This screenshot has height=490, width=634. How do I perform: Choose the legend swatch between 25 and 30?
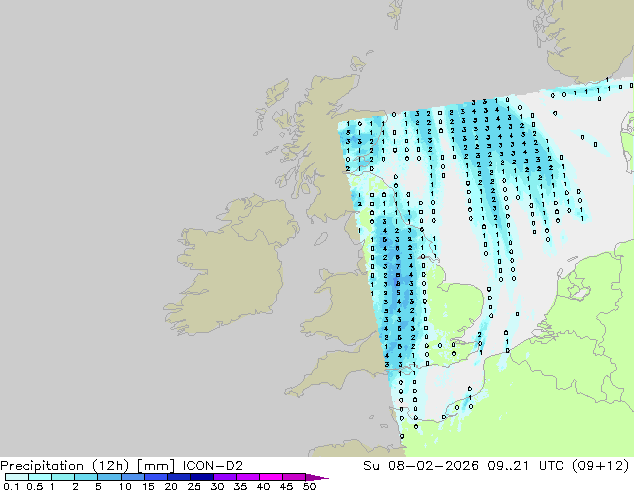pyautogui.click(x=202, y=477)
